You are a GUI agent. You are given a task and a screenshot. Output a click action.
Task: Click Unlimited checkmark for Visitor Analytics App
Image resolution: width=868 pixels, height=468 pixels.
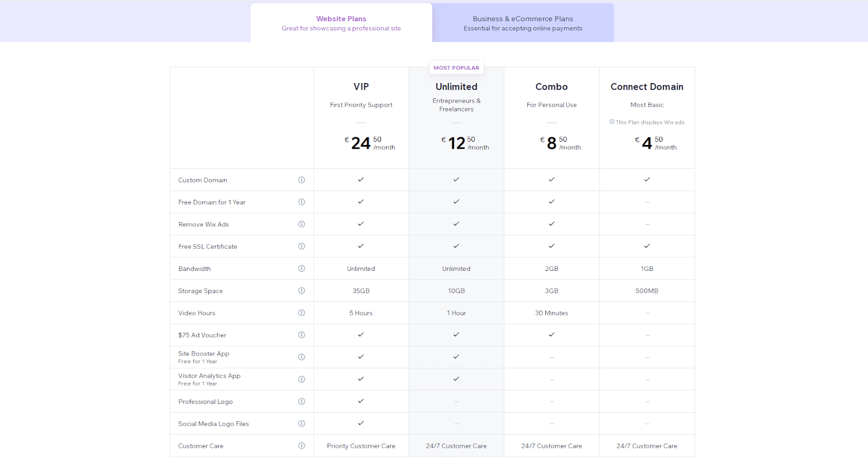(456, 379)
